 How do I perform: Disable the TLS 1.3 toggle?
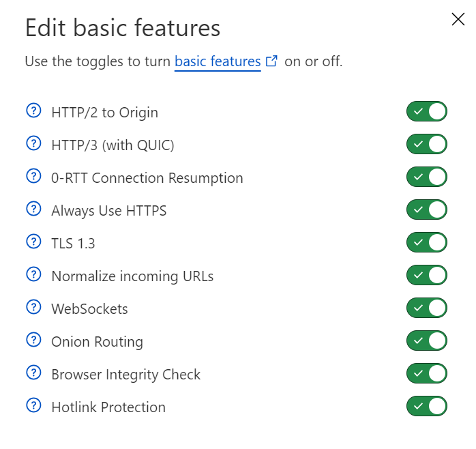click(427, 242)
